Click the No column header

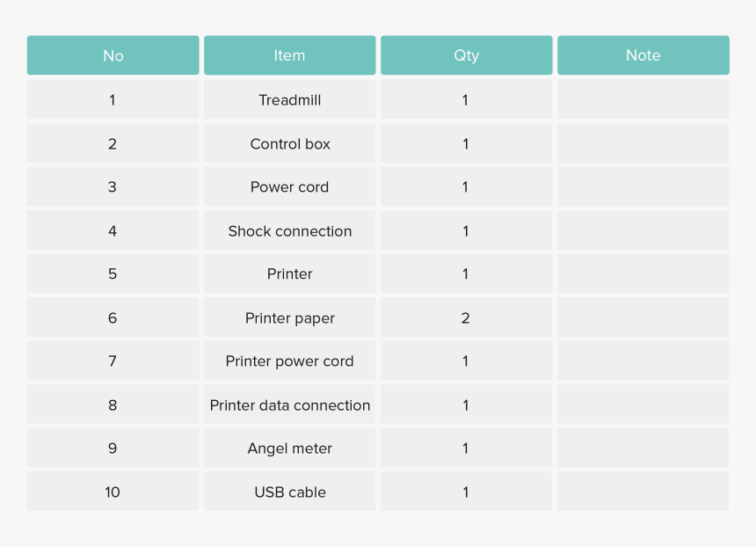113,55
